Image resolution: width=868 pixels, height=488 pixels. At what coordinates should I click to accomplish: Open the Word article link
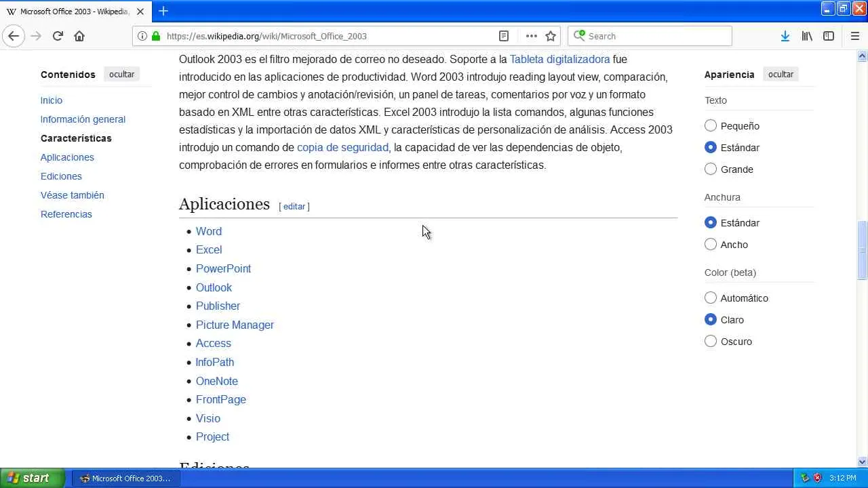(x=209, y=231)
